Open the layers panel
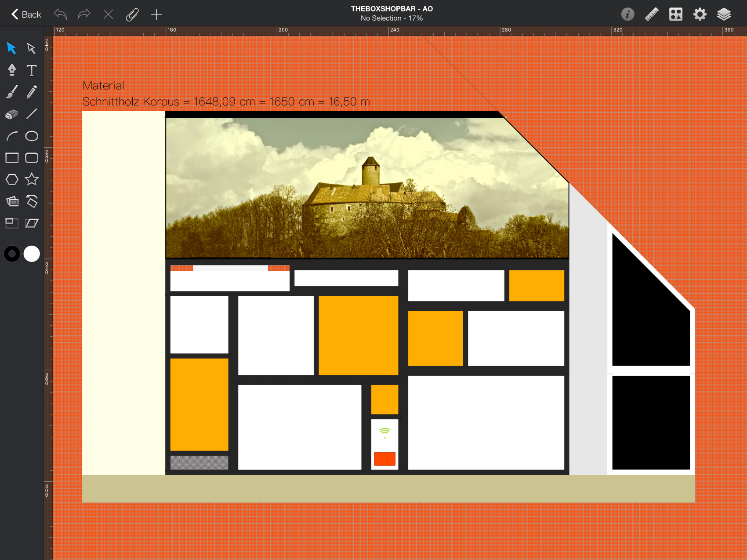This screenshot has height=560, width=747. [x=724, y=15]
